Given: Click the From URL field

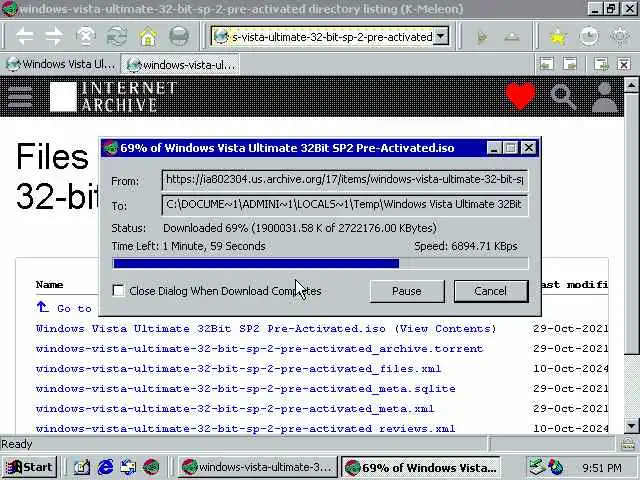Looking at the screenshot, I should (345, 180).
